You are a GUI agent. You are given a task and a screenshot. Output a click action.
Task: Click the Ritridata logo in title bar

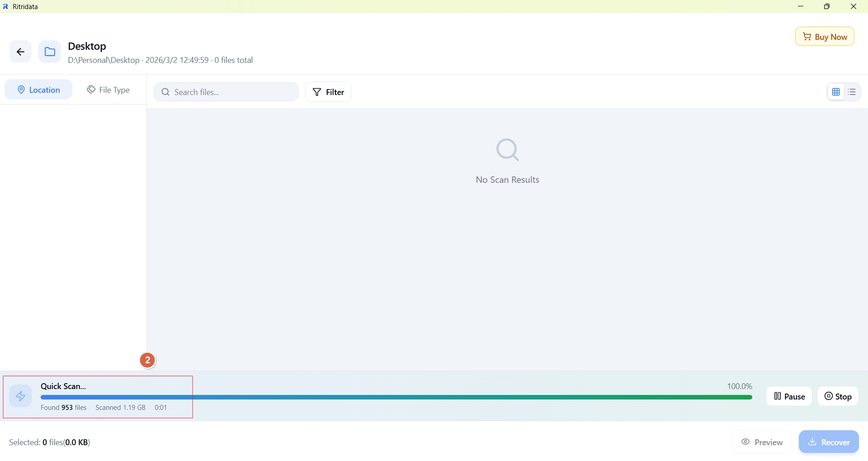pos(5,7)
